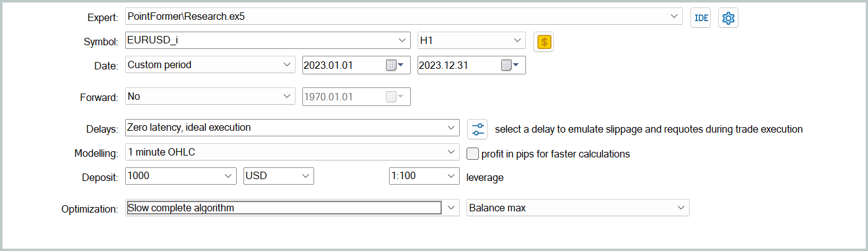Click the Symbol: label
The width and height of the screenshot is (868, 251).
[x=100, y=42]
